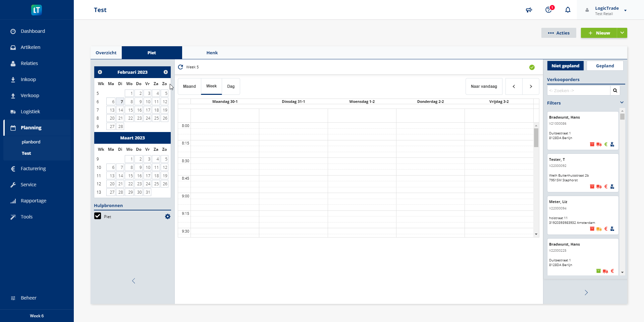Open the Acties menu button
The width and height of the screenshot is (644, 322).
coord(558,33)
